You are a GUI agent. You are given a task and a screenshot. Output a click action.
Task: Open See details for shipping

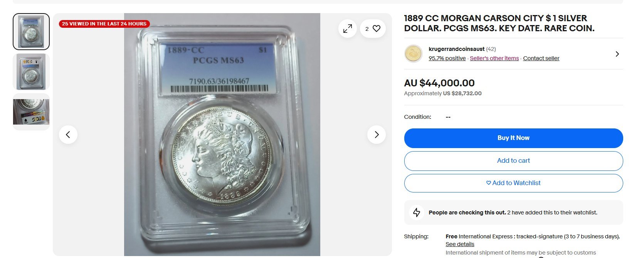460,244
